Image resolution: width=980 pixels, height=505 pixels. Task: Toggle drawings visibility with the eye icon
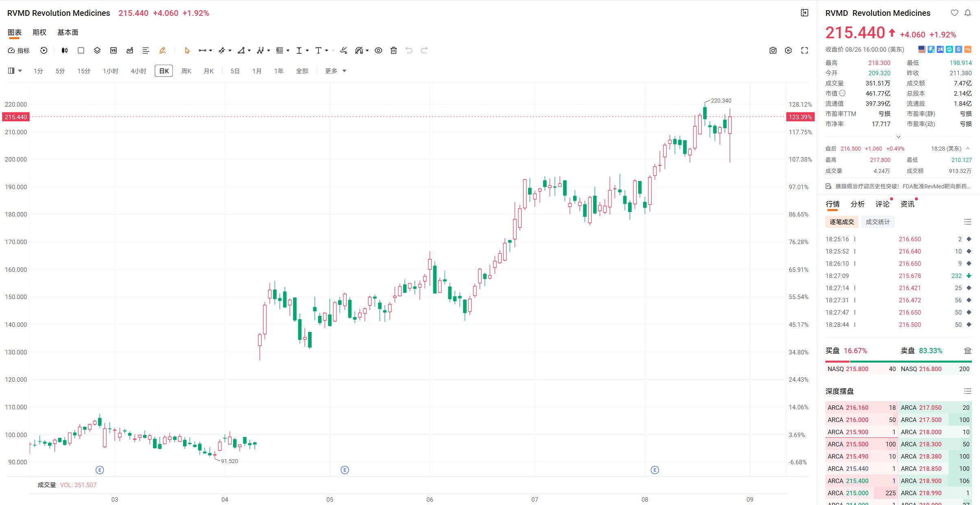coord(378,50)
